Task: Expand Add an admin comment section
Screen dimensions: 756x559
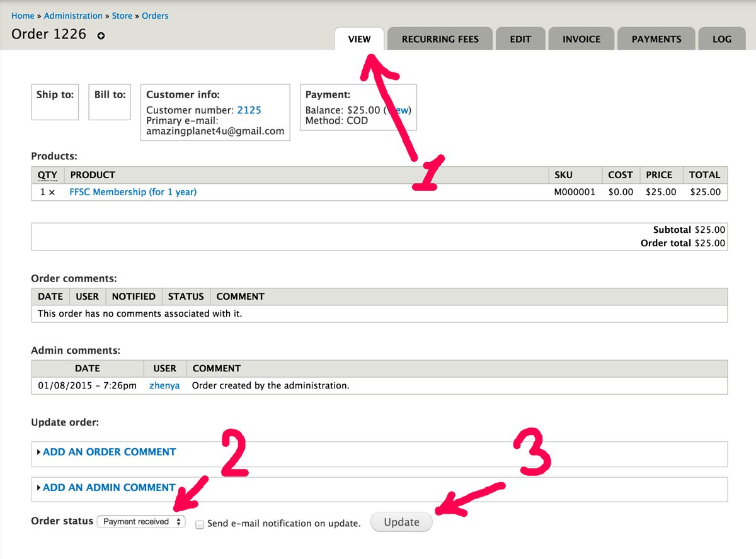Action: pos(109,487)
